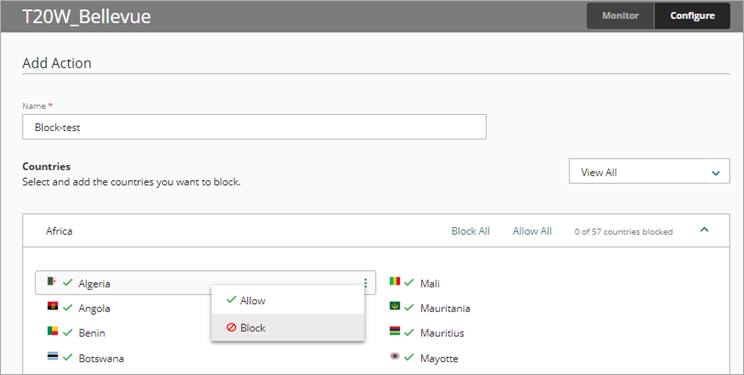
Task: Click the green checkmark beside Mauritania
Action: (x=409, y=308)
